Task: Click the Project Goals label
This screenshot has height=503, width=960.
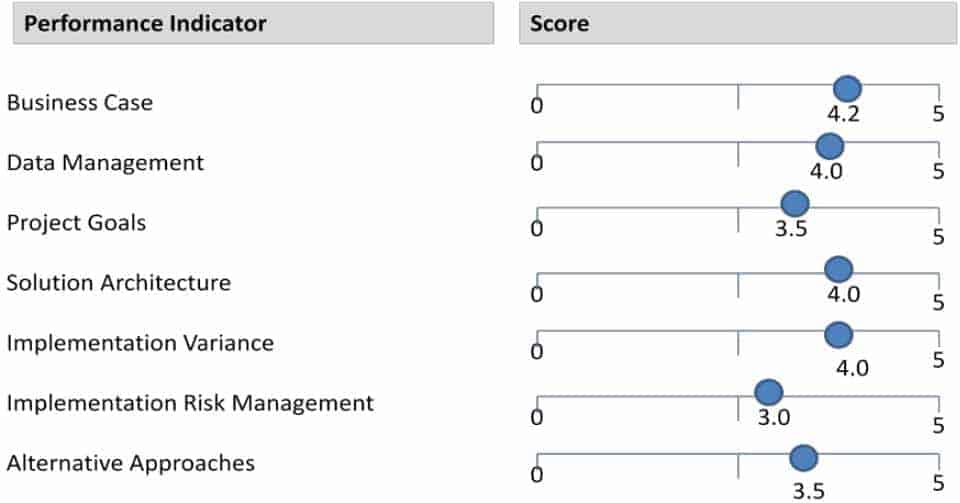Action: tap(77, 223)
